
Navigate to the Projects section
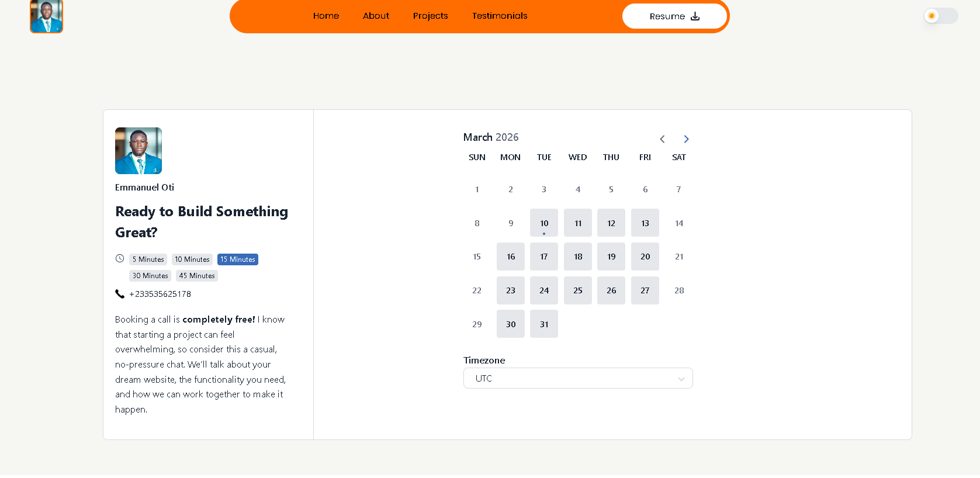[x=430, y=16]
